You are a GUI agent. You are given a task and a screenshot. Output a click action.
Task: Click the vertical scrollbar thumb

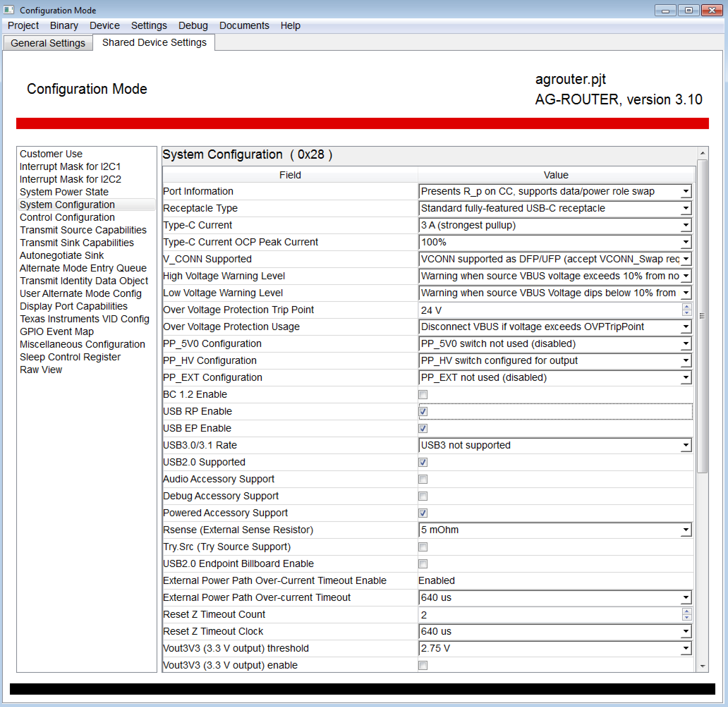(702, 316)
